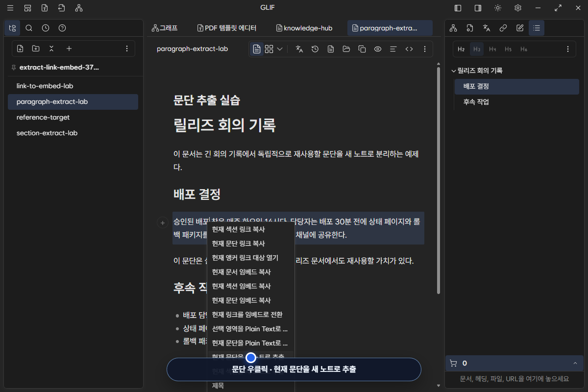Select paragraph-extract-lab in the file tree
The image size is (588, 392).
click(x=73, y=101)
